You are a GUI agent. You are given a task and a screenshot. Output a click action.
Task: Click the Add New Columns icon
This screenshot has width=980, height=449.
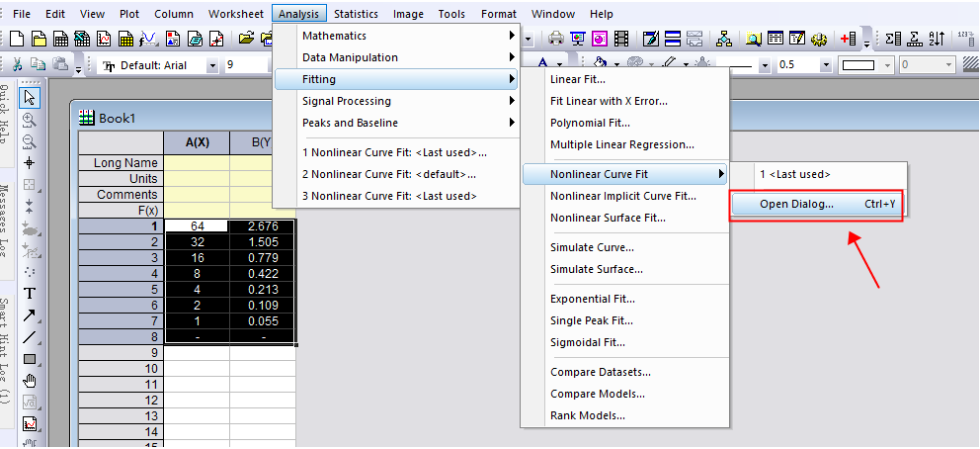click(x=849, y=39)
